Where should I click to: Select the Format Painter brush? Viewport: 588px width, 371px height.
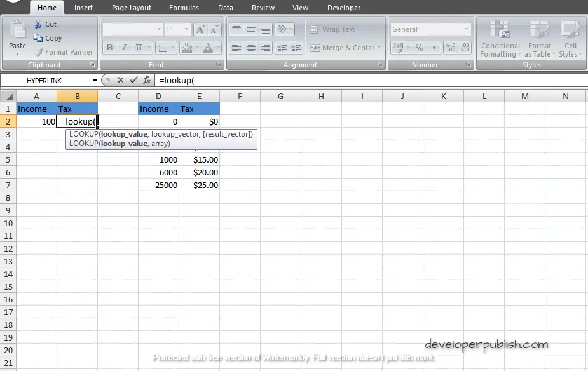39,52
